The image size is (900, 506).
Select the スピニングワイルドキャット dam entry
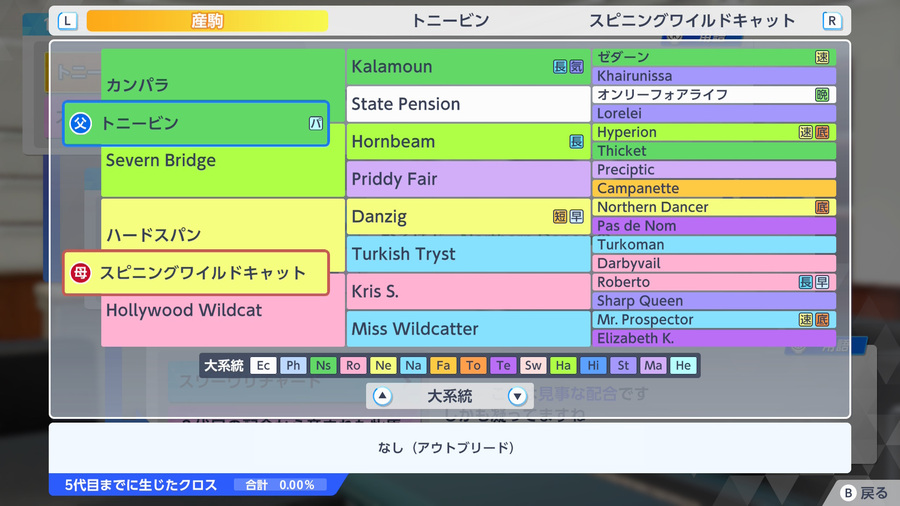point(196,273)
